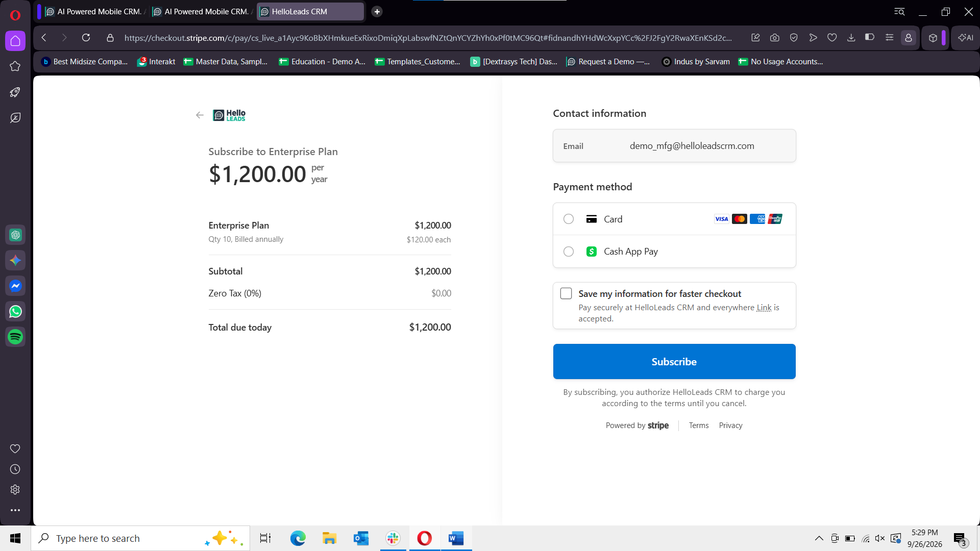Open the Interakt bookmark
Image resolution: width=980 pixels, height=551 pixels.
click(x=156, y=62)
